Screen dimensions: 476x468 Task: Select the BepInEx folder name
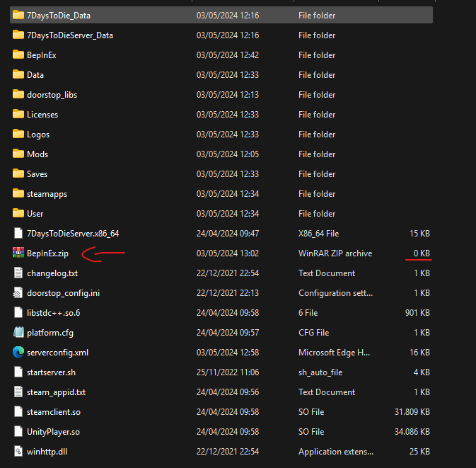[42, 55]
